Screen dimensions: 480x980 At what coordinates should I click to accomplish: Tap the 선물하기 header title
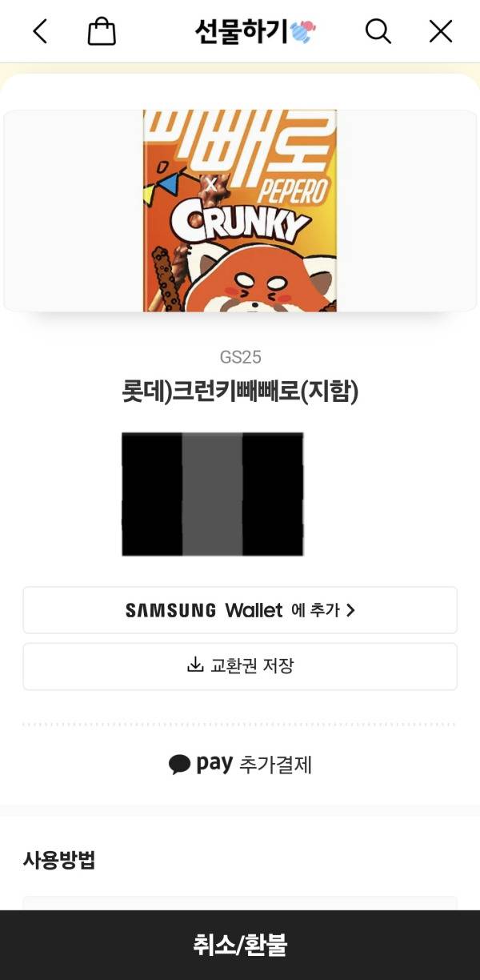(x=241, y=31)
